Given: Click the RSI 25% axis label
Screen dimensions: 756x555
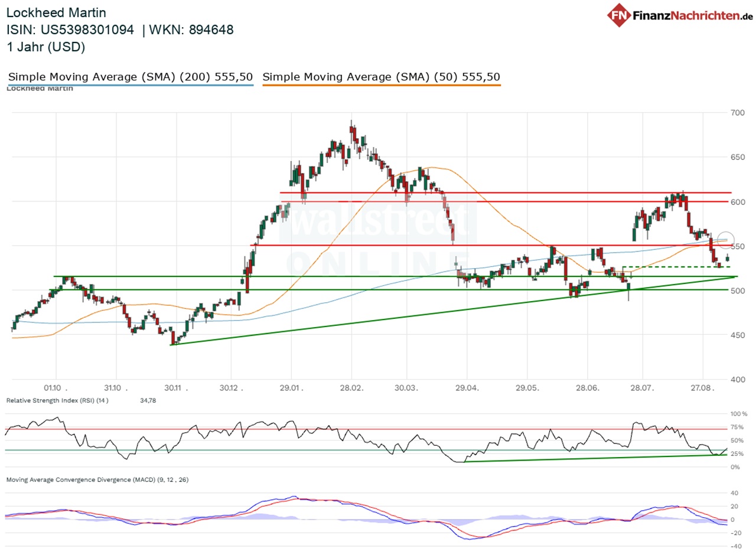Looking at the screenshot, I should click(736, 453).
